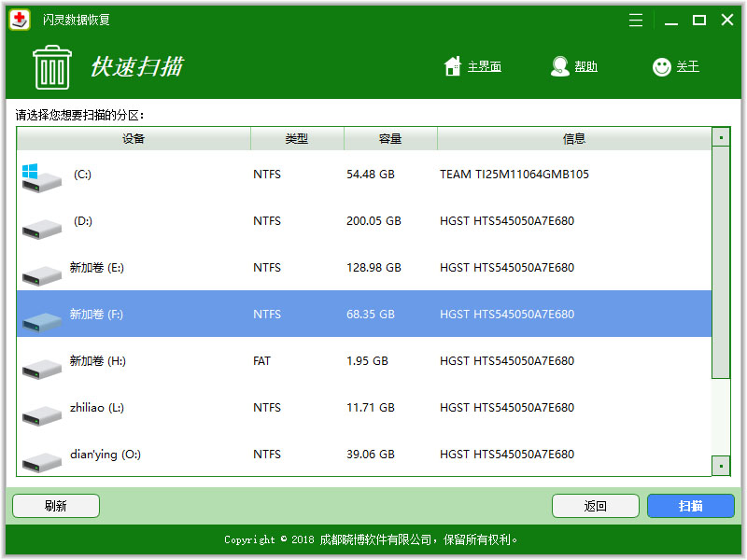This screenshot has height=560, width=747.
Task: Click the scrollbar down arrow button
Action: click(721, 466)
